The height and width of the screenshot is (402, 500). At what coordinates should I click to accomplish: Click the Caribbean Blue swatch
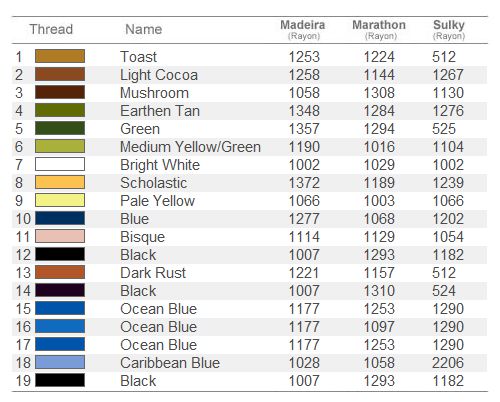(60, 362)
